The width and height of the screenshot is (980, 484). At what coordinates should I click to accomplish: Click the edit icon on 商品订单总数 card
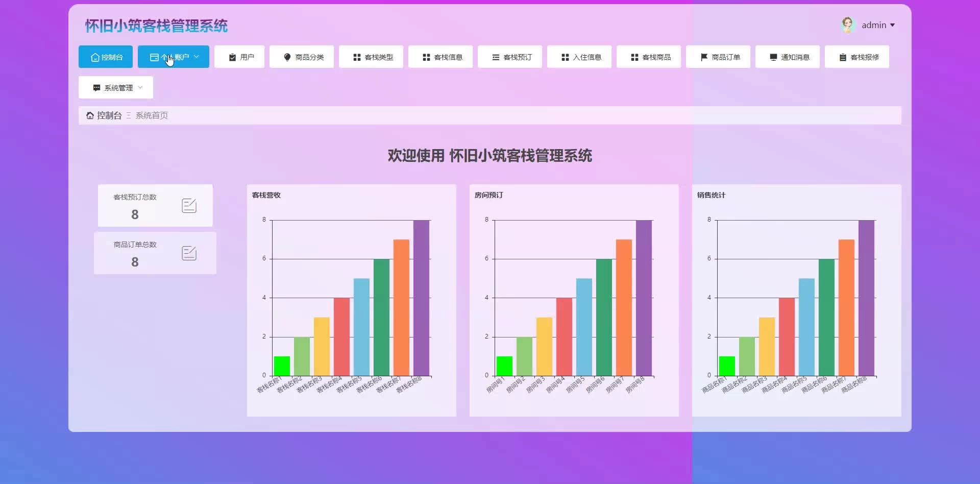(189, 253)
